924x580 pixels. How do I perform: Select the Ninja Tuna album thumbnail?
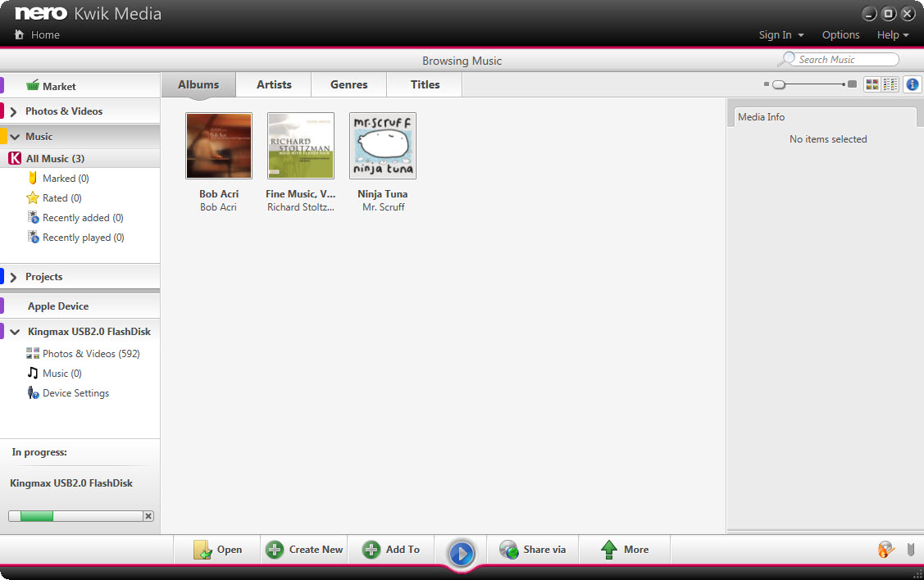tap(383, 146)
